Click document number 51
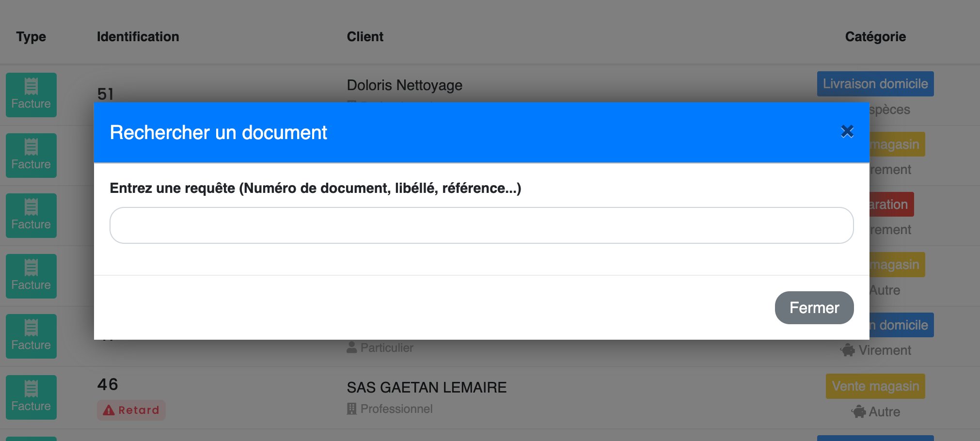 click(x=106, y=94)
